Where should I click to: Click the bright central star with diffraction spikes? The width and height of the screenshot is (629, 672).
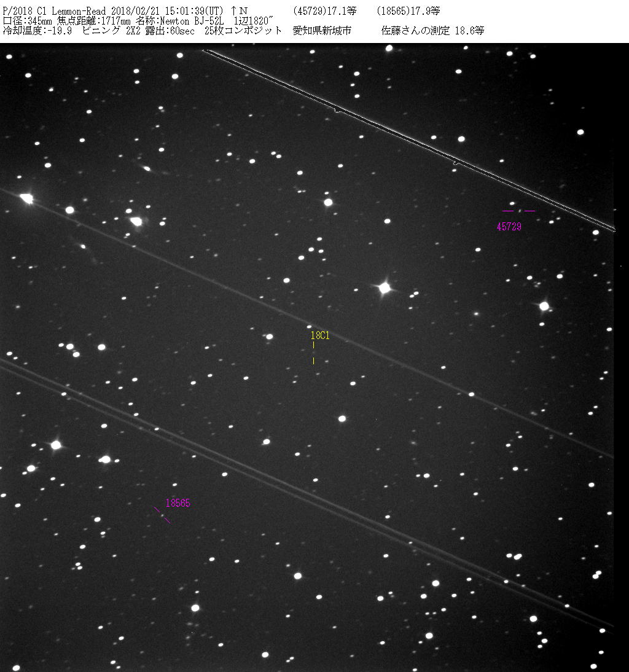(x=385, y=287)
